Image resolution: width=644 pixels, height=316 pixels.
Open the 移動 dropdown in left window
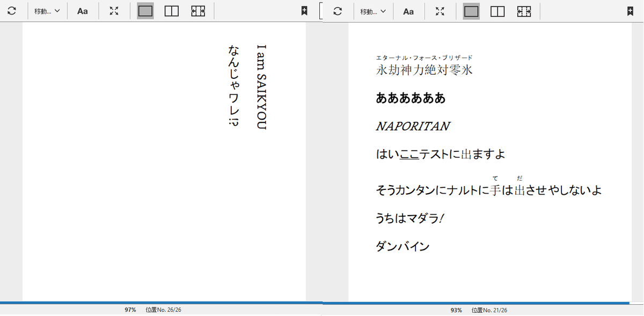coord(47,11)
